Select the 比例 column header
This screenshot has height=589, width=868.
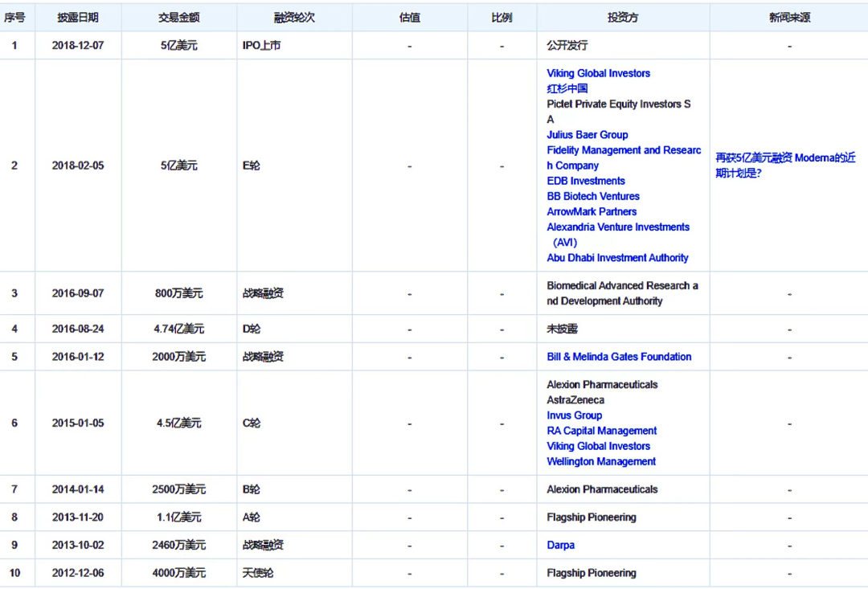(502, 18)
